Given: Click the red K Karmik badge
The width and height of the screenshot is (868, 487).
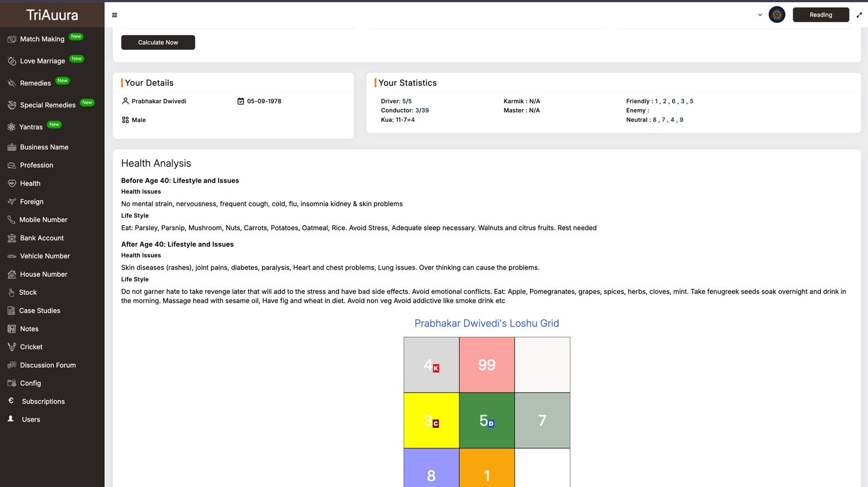Looking at the screenshot, I should (x=436, y=368).
